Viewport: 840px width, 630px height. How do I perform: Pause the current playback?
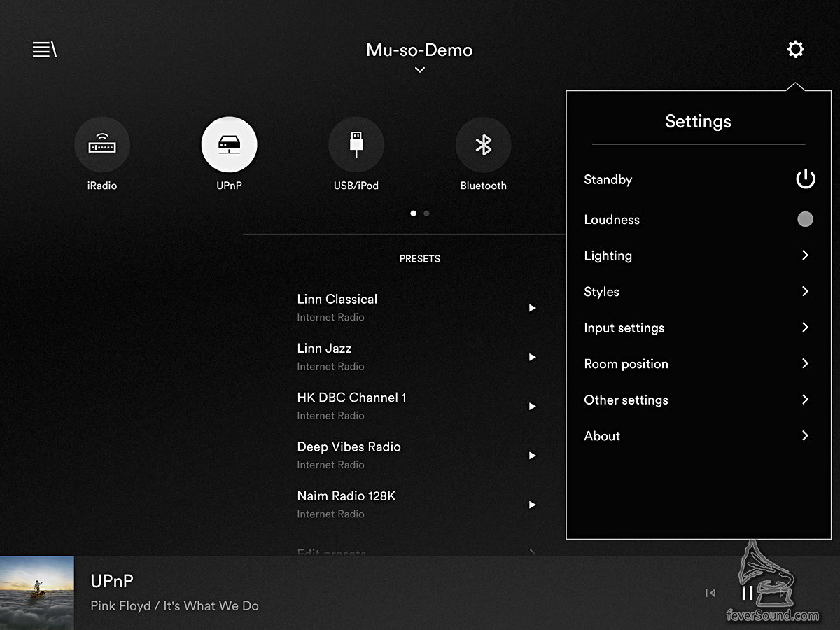[x=748, y=594]
